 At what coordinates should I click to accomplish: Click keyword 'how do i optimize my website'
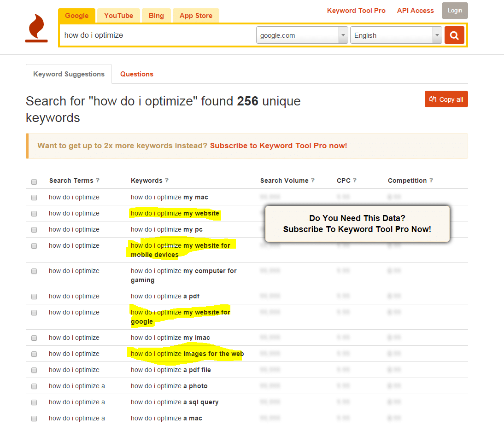(175, 213)
